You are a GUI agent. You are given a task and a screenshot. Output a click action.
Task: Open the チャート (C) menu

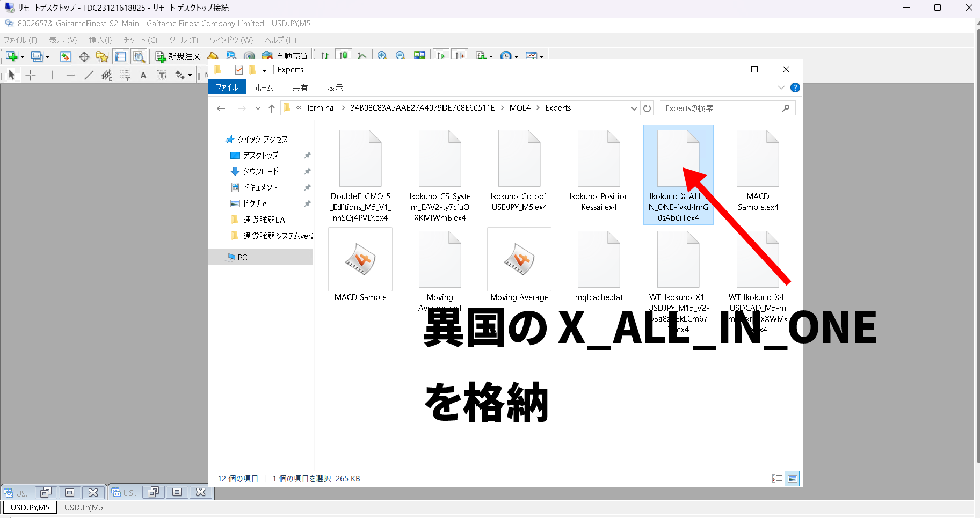click(x=140, y=40)
